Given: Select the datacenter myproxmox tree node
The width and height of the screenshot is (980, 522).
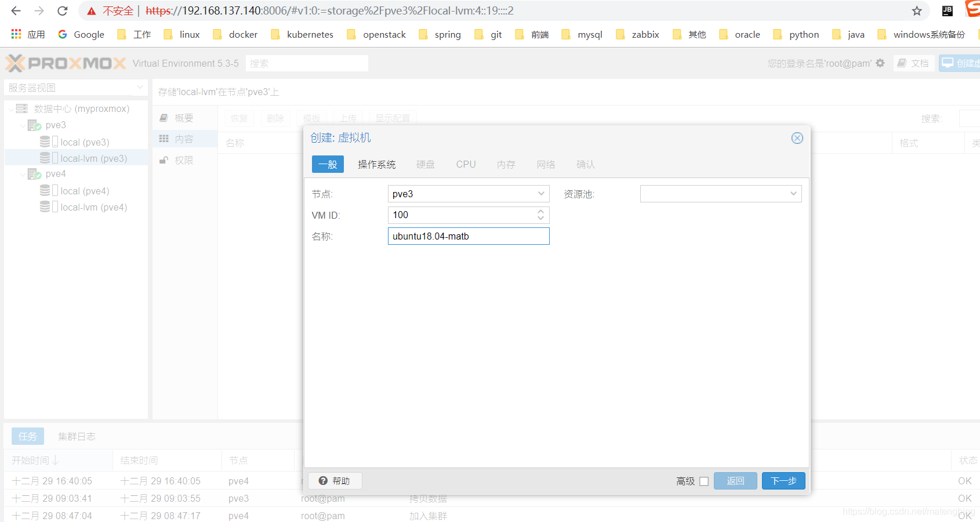Looking at the screenshot, I should point(75,108).
